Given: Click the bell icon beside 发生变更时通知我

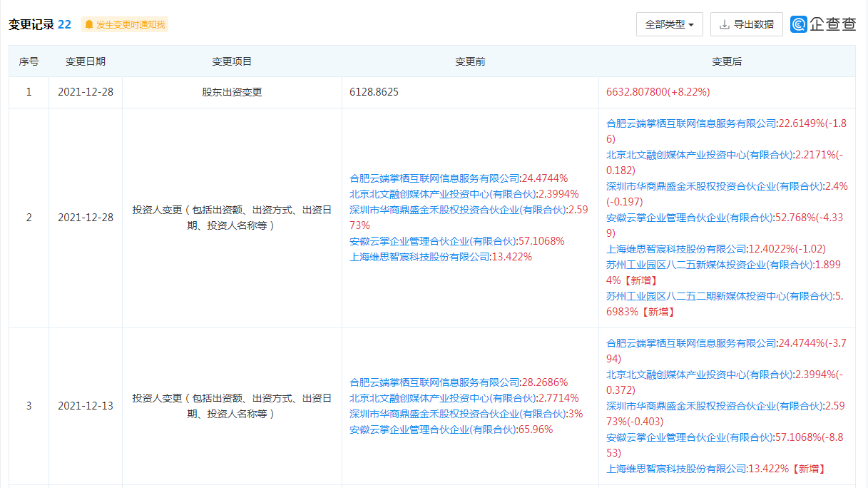Looking at the screenshot, I should tap(89, 24).
